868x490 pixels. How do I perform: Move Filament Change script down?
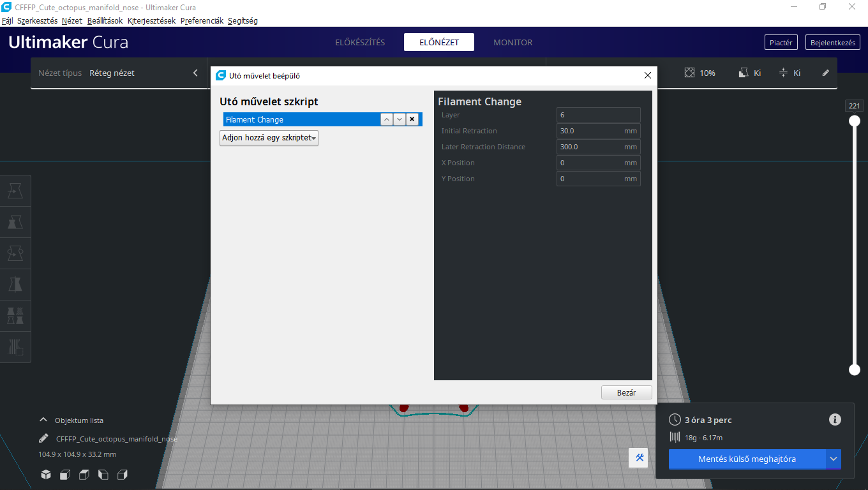click(400, 119)
